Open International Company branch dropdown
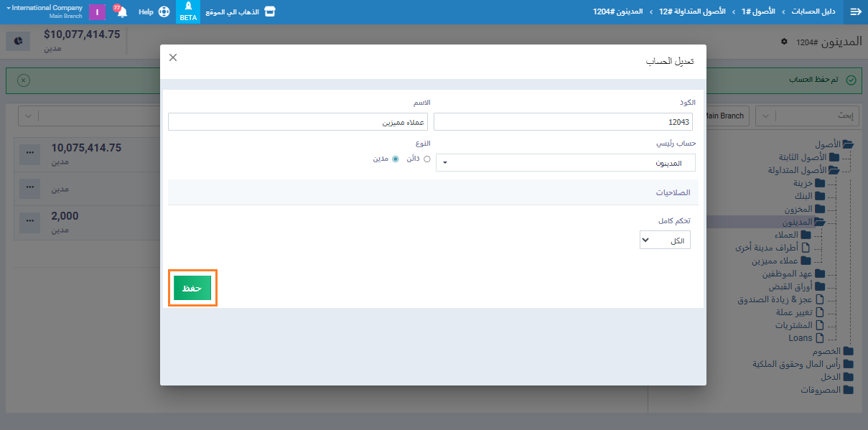This screenshot has width=868, height=430. [x=44, y=9]
